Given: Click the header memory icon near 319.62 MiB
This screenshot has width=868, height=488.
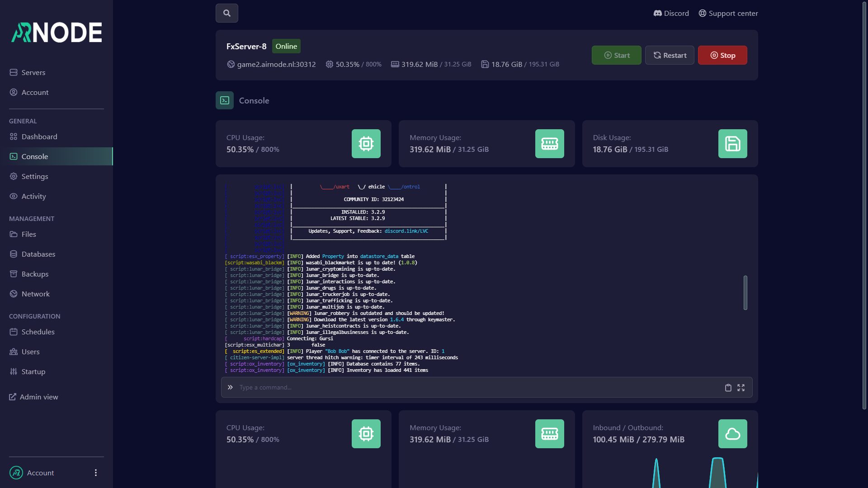Looking at the screenshot, I should 395,64.
